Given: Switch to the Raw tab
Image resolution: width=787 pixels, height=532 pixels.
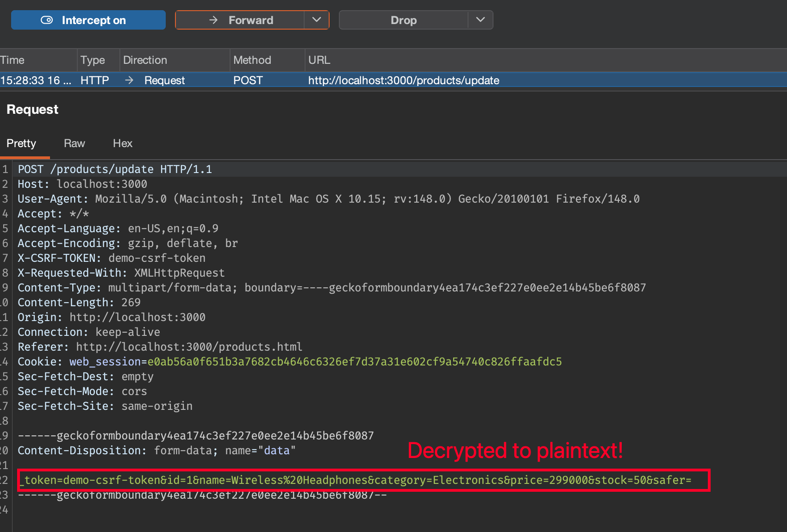Looking at the screenshot, I should 74,143.
